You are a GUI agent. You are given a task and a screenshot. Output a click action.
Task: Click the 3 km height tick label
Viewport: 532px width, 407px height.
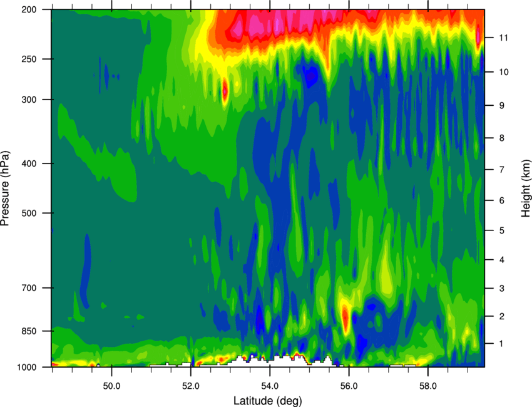tap(501, 288)
